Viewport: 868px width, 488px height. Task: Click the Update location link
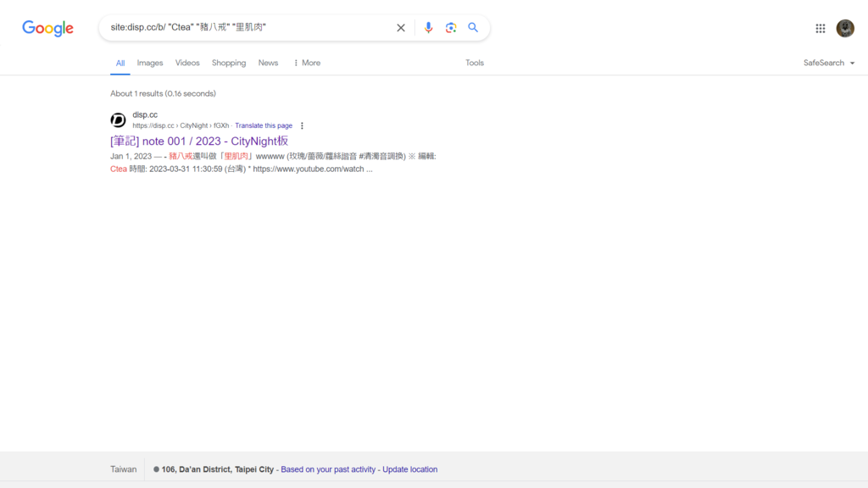pyautogui.click(x=409, y=469)
